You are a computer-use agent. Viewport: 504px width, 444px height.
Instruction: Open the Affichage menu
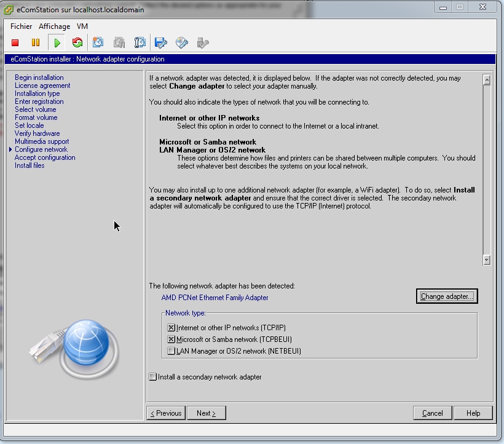54,26
